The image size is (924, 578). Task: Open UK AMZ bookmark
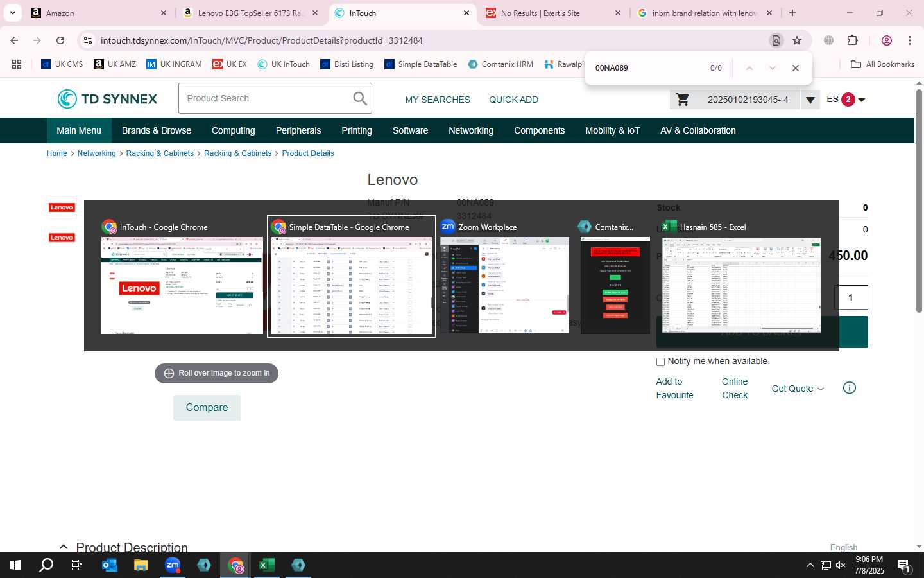[x=115, y=64]
